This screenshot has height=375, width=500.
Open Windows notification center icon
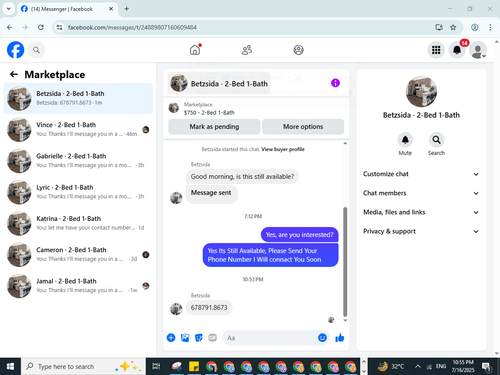(487, 366)
